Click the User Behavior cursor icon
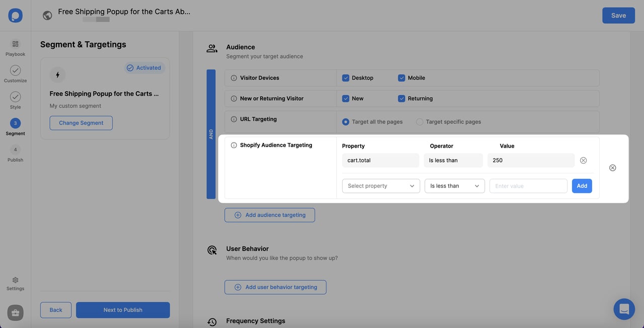Image resolution: width=644 pixels, height=328 pixels. tap(212, 250)
